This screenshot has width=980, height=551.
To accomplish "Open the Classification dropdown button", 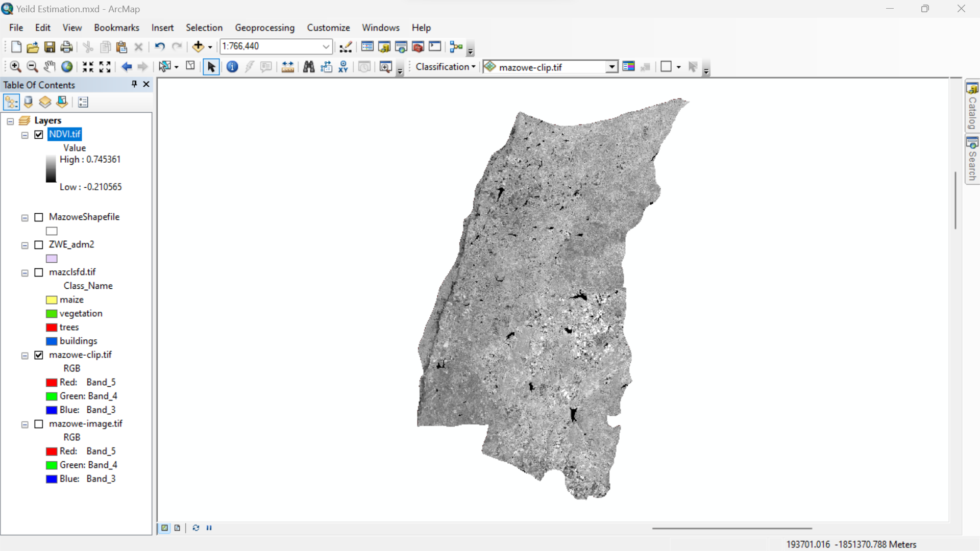I will tap(445, 67).
